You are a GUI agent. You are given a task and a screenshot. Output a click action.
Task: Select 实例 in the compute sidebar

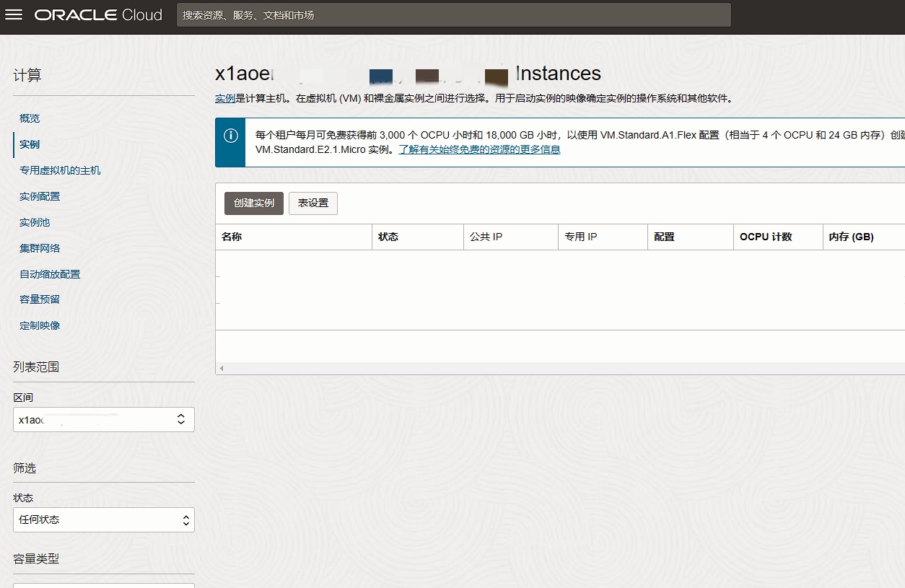[x=30, y=144]
